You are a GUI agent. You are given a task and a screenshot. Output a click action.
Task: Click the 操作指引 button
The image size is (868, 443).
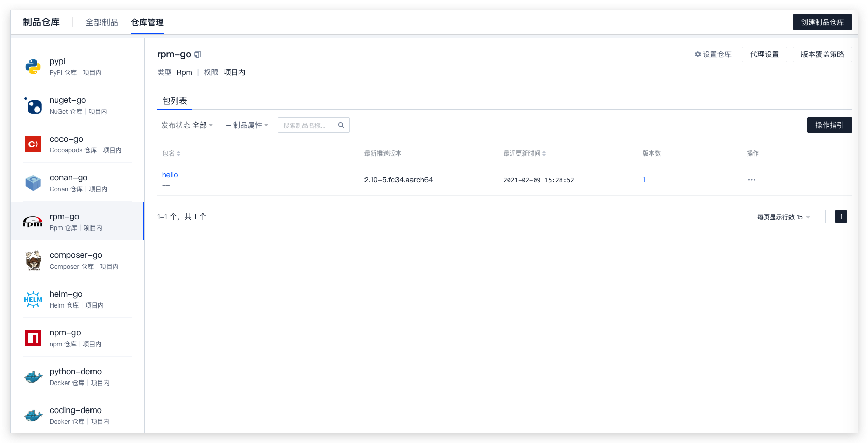coord(830,125)
